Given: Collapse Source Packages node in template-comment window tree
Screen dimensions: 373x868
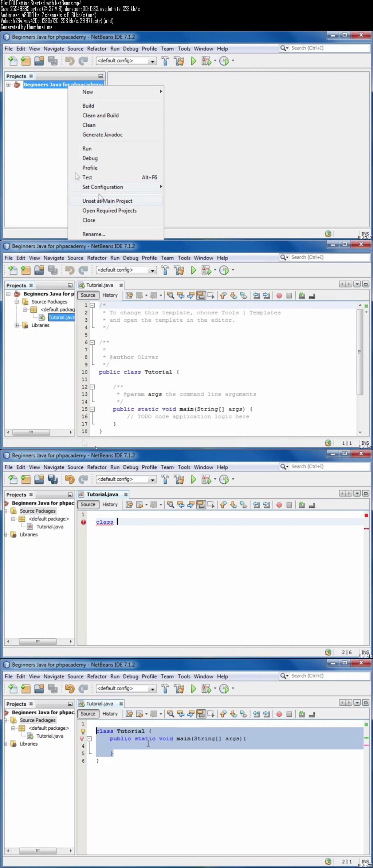Looking at the screenshot, I should pyautogui.click(x=17, y=302).
